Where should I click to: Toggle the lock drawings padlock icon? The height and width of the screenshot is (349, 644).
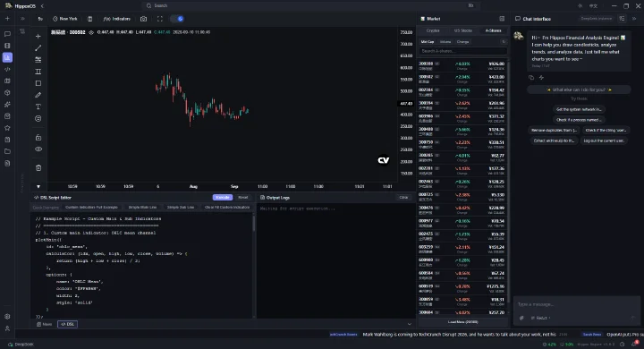tap(38, 137)
